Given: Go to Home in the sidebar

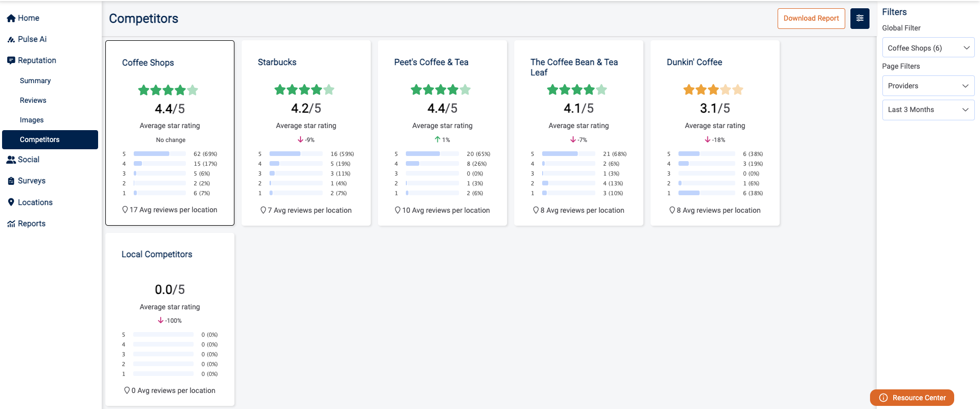Looking at the screenshot, I should [28, 18].
